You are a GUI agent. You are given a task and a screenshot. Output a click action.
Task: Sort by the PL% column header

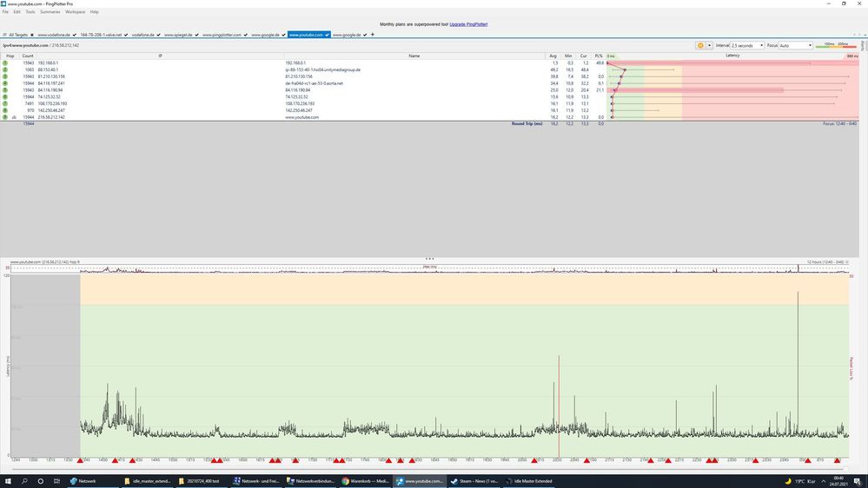(x=599, y=56)
